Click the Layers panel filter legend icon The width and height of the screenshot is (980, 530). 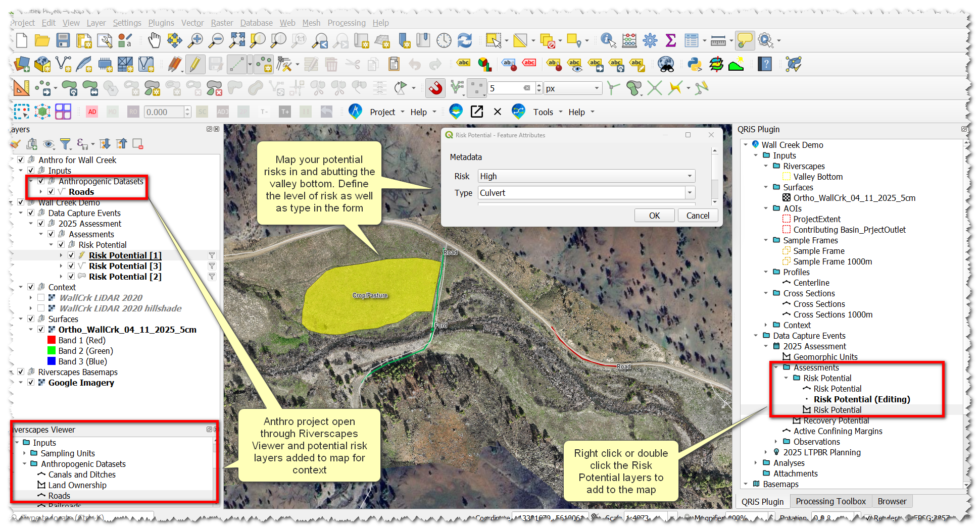coord(65,144)
